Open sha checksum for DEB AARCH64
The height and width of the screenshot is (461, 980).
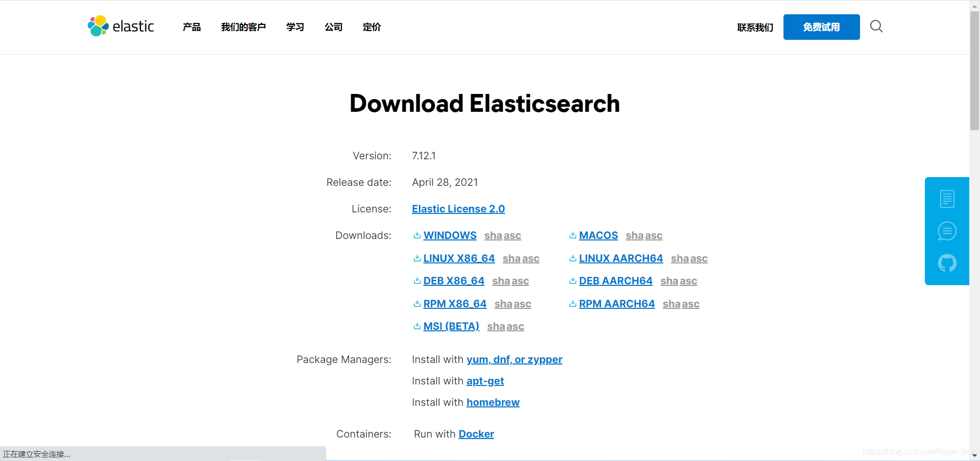669,281
